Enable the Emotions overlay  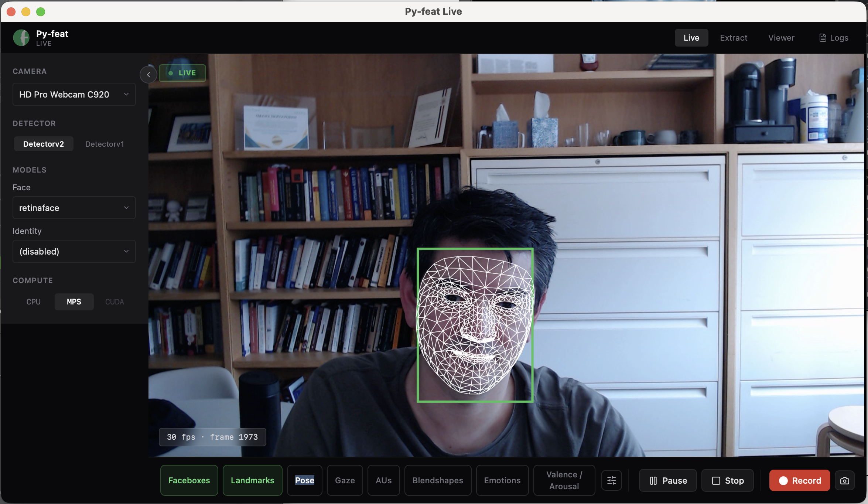pos(502,480)
